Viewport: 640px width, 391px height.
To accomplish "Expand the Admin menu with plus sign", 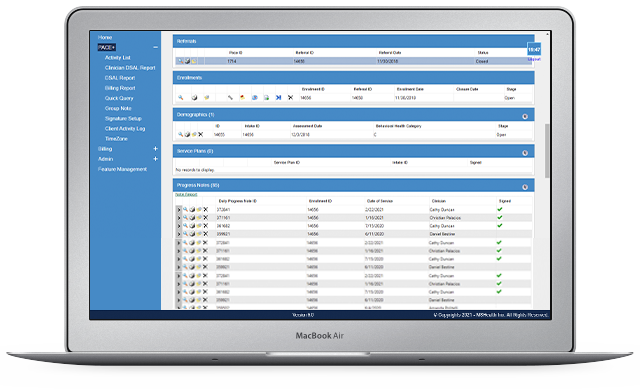I will point(155,159).
